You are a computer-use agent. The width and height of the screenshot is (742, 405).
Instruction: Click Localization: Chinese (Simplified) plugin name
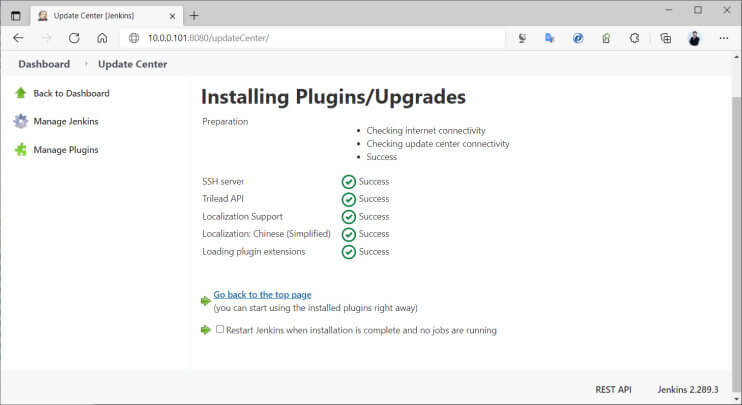click(x=266, y=234)
